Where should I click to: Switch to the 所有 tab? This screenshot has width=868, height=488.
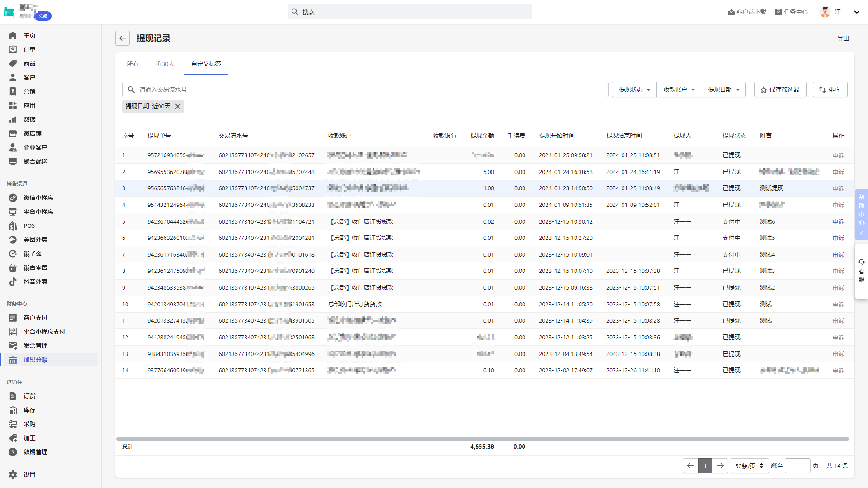pyautogui.click(x=133, y=64)
